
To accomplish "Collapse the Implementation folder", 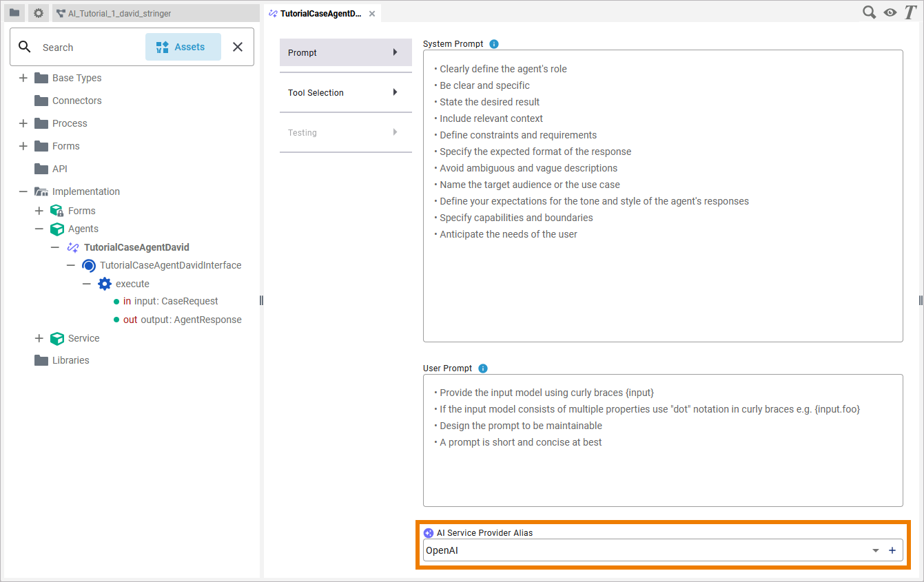I will click(x=23, y=191).
